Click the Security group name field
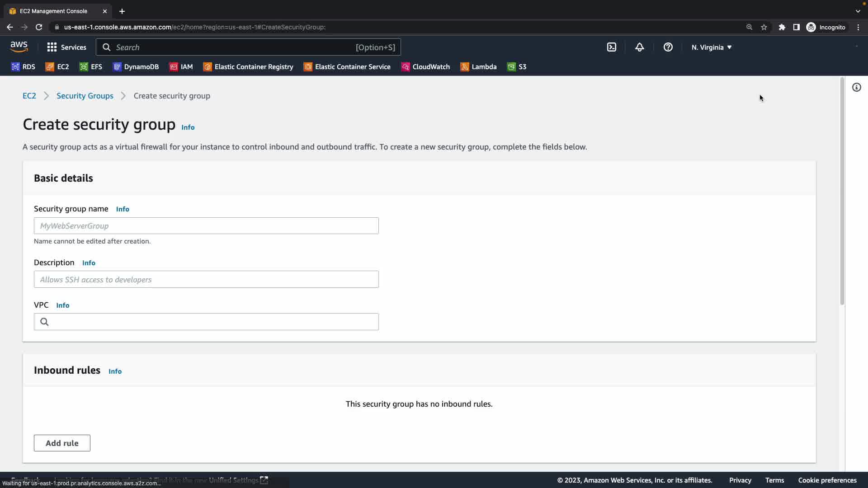This screenshot has width=868, height=488. [206, 225]
